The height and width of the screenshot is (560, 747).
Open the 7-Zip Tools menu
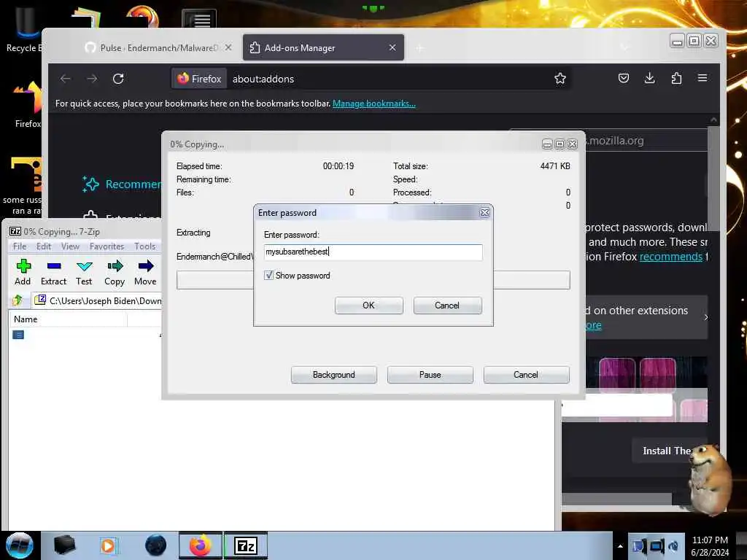[x=145, y=246]
